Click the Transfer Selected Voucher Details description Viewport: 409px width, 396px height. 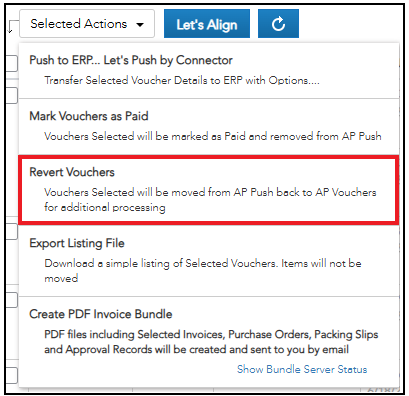(x=182, y=80)
